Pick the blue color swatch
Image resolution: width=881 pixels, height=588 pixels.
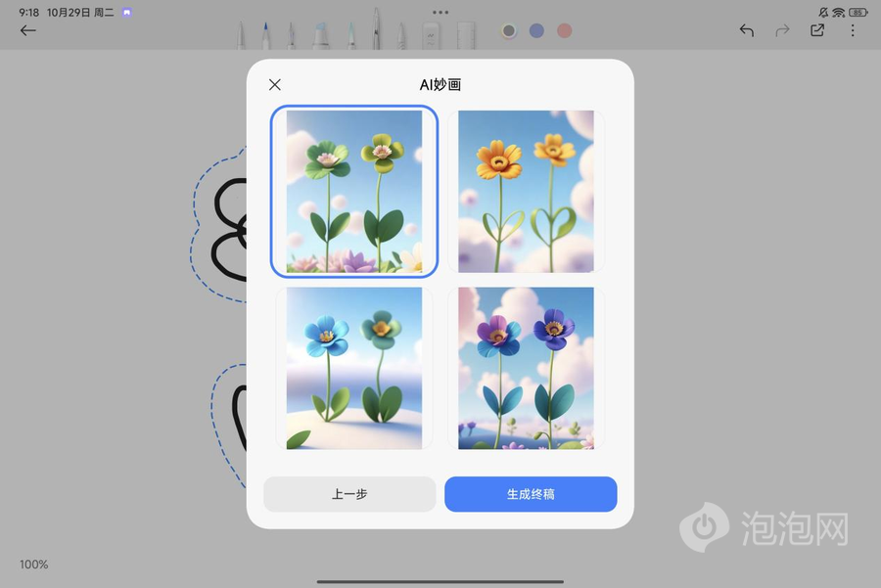click(x=536, y=30)
